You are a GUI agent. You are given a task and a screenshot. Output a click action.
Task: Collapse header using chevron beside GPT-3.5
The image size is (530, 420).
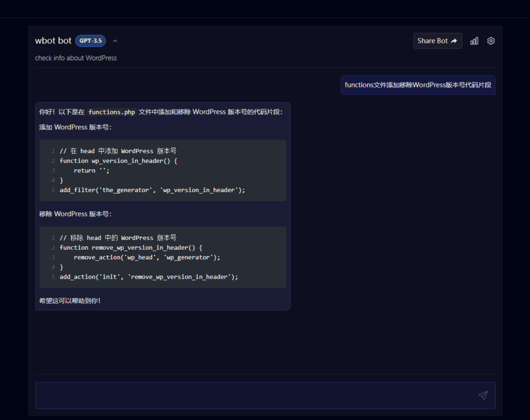pos(115,41)
